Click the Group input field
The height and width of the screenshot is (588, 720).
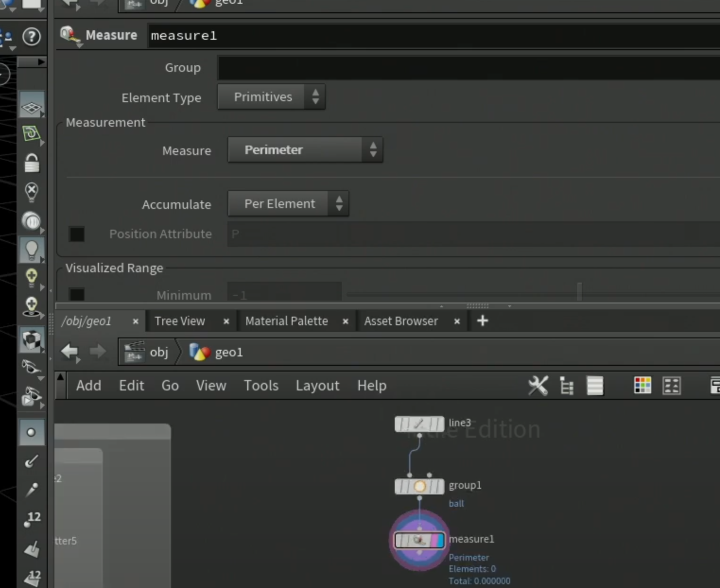click(x=468, y=68)
